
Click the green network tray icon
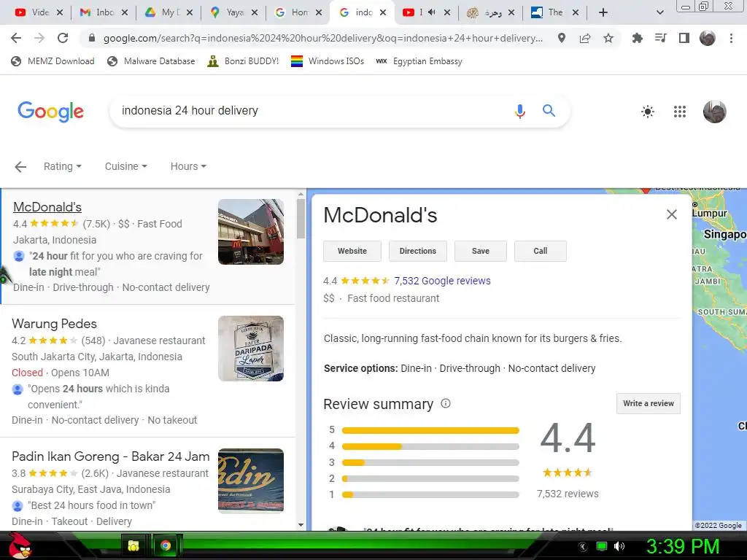pyautogui.click(x=602, y=546)
